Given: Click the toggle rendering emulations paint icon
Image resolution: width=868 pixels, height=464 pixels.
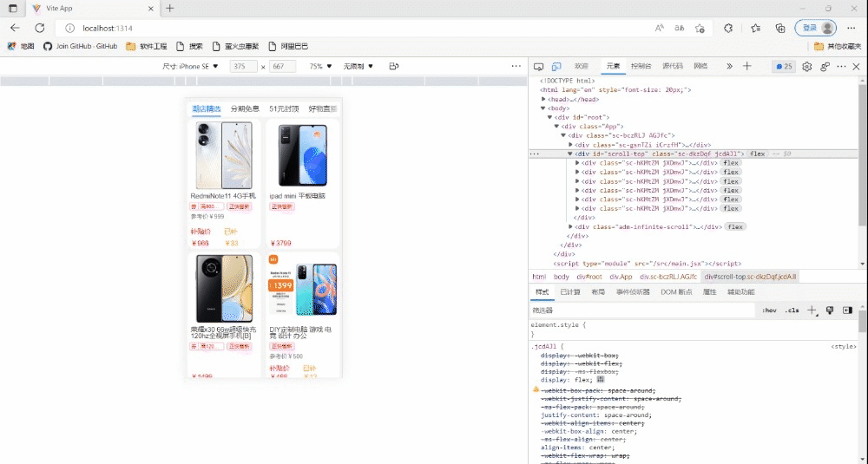Looking at the screenshot, I should point(829,310).
